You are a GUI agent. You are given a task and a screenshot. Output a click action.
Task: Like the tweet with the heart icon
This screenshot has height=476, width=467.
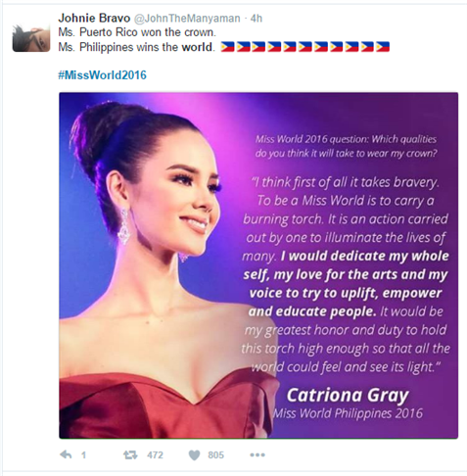tap(195, 454)
